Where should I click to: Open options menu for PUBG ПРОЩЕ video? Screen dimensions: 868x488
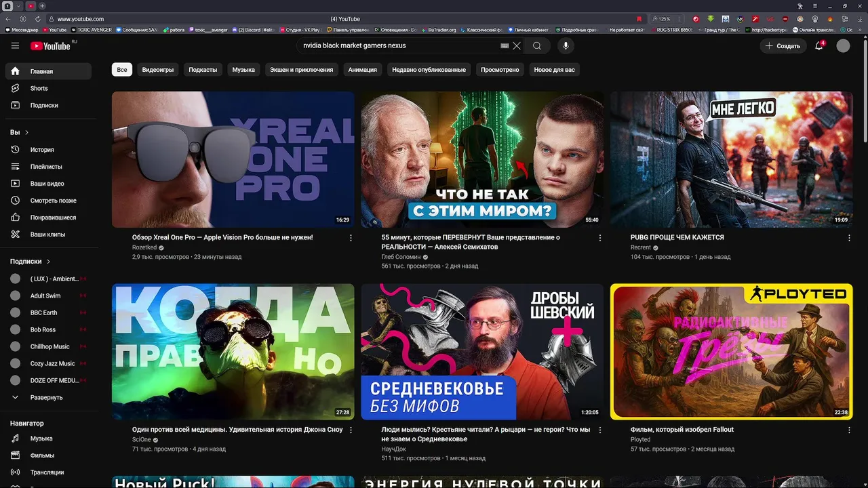coord(849,238)
